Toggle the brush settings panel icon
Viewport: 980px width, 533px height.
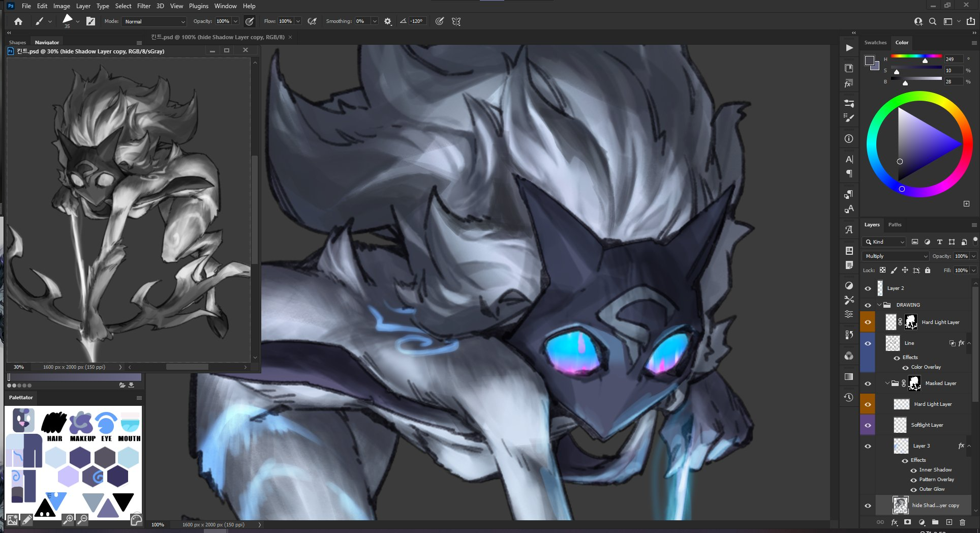tap(91, 21)
